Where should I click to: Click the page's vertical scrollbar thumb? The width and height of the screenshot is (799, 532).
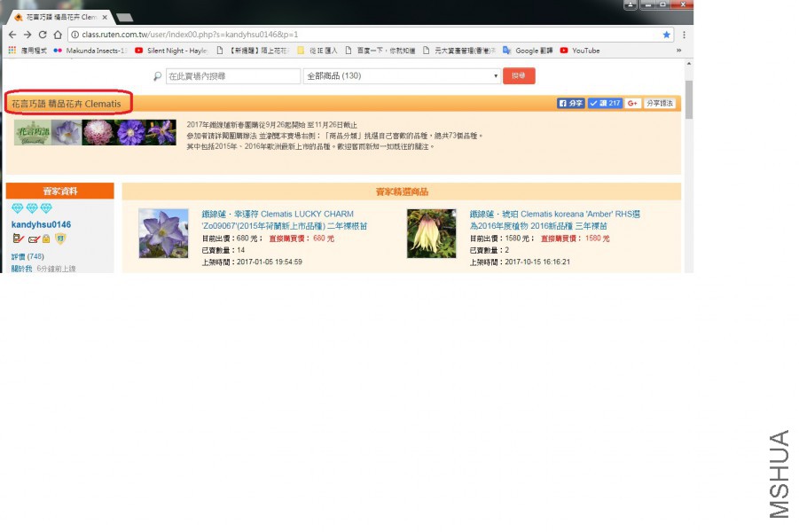click(688, 98)
